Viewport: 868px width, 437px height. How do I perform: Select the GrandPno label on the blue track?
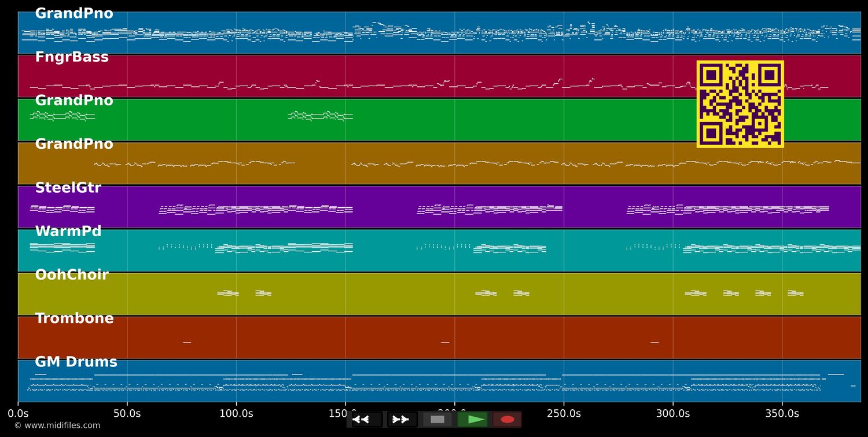click(x=74, y=14)
